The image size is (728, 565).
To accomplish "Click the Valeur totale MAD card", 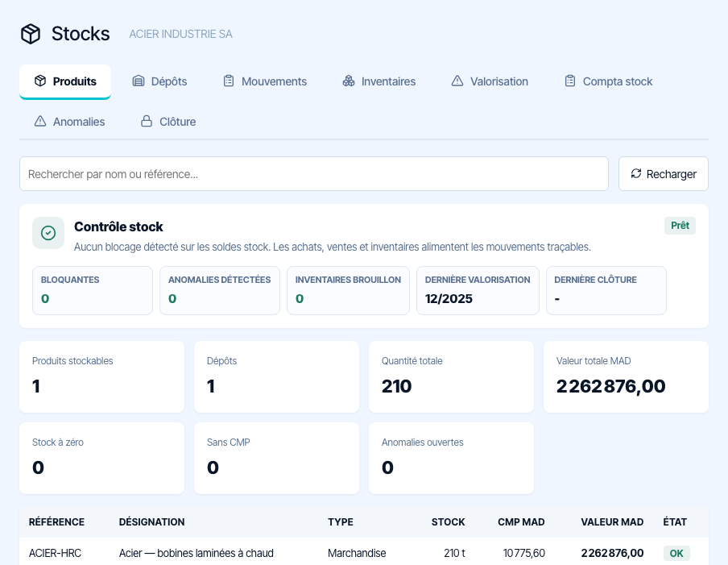I will (626, 377).
